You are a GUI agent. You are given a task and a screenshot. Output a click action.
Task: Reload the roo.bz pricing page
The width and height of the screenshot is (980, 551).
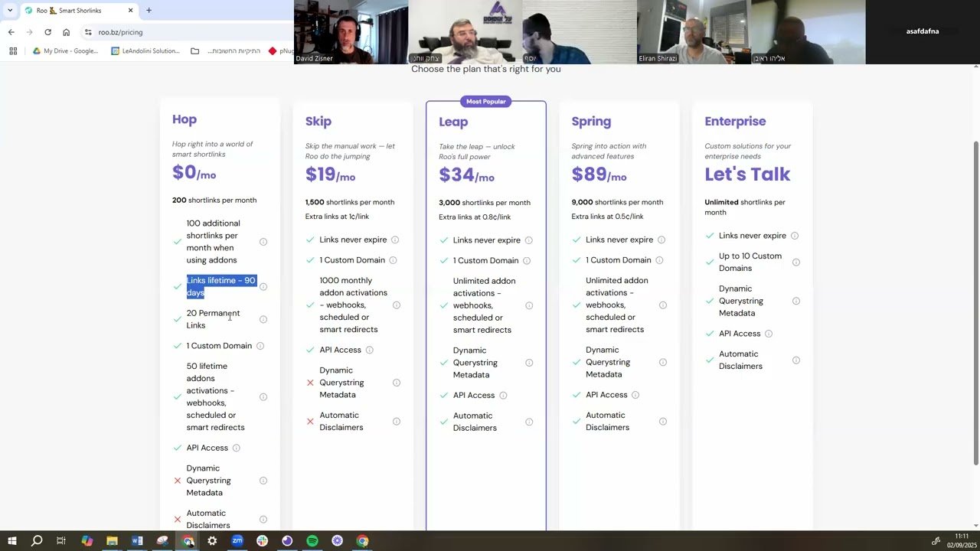[x=47, y=32]
